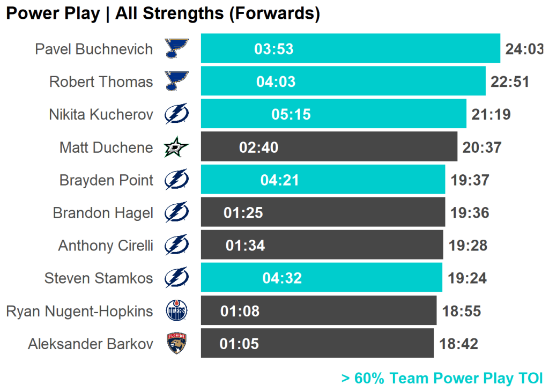Click the Lightning logo beside Anthony Cirelli
Screen dimensions: 549x392
176,245
